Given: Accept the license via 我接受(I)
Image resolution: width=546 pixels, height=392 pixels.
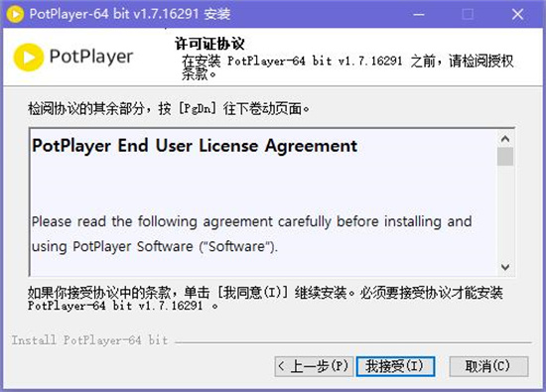Looking at the screenshot, I should point(395,366).
